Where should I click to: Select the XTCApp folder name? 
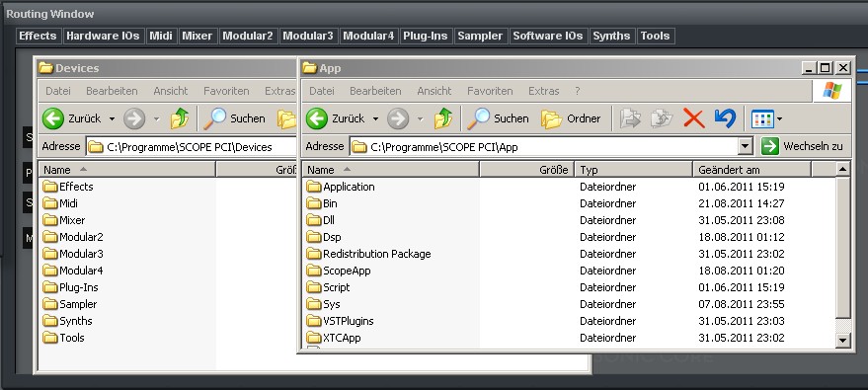click(x=342, y=338)
